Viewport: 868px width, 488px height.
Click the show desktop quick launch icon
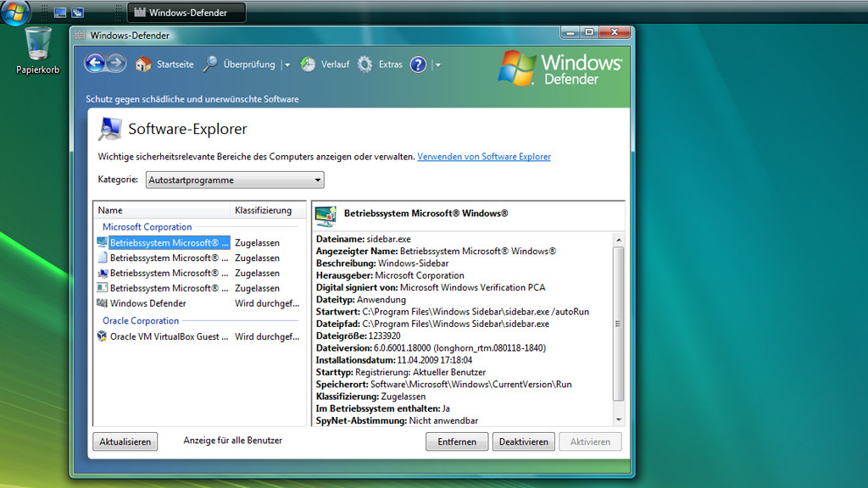point(60,12)
